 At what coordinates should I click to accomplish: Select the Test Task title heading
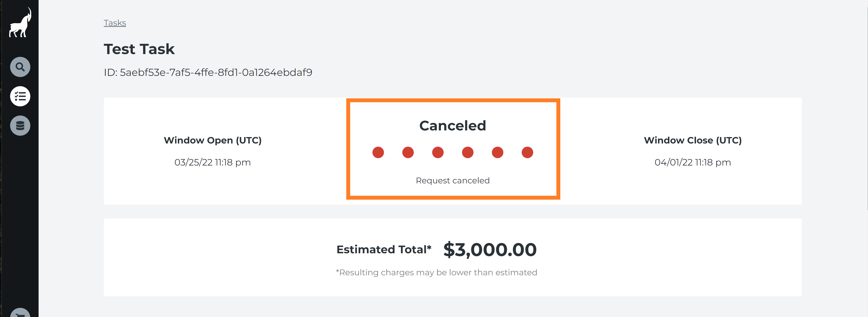139,49
